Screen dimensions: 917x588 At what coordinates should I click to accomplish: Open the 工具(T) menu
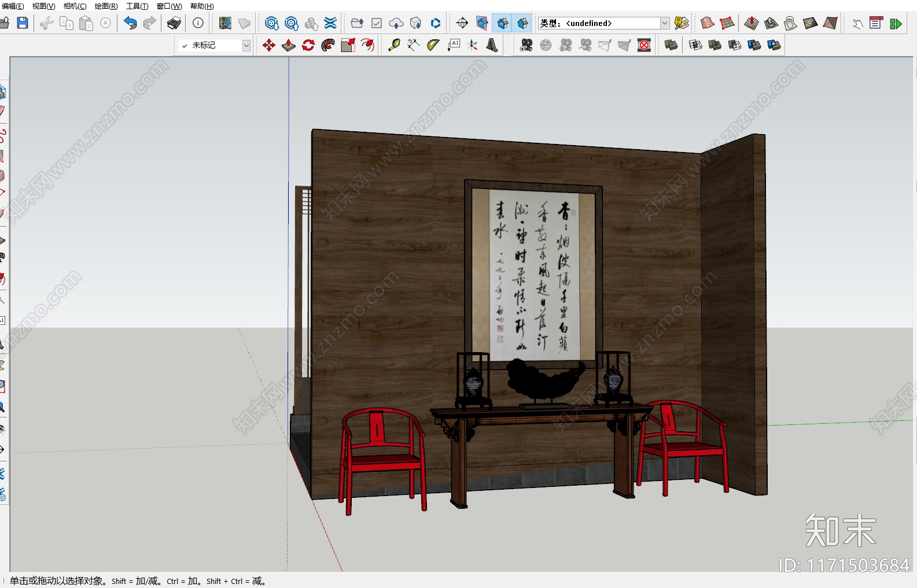point(137,6)
